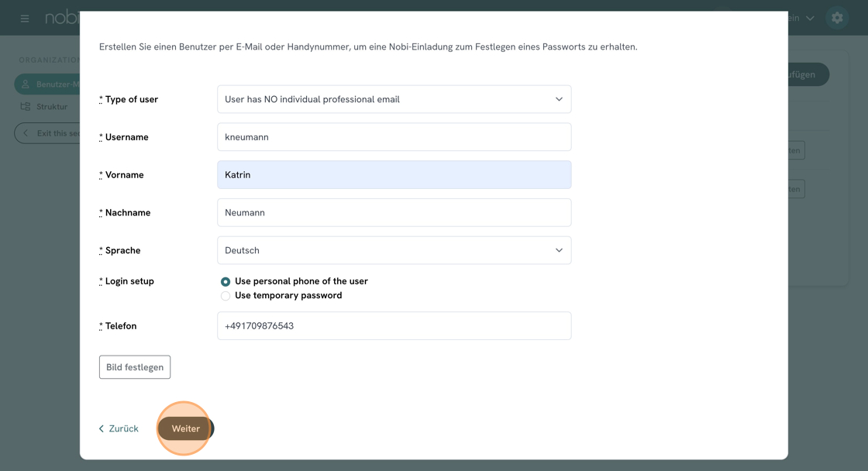Click the Telefon number field
This screenshot has width=868, height=471.
(394, 326)
